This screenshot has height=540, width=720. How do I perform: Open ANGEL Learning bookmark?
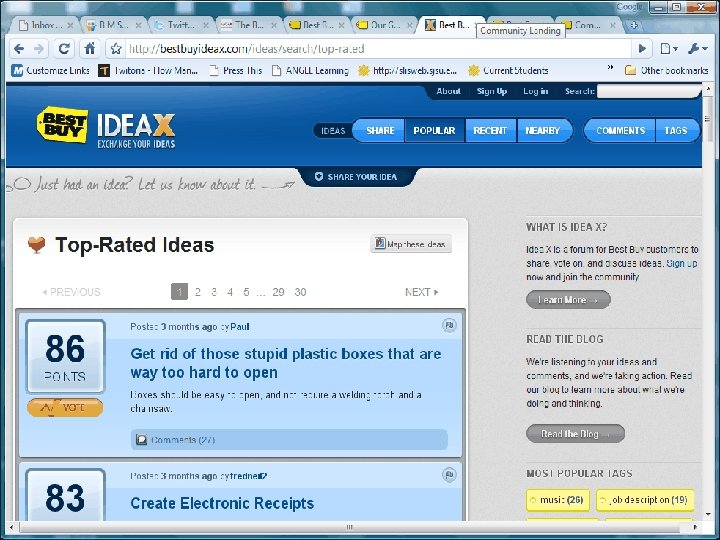310,70
